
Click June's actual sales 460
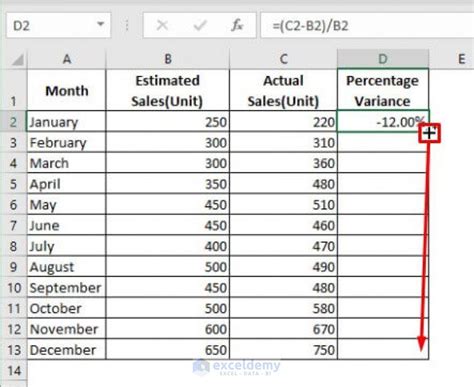click(x=283, y=225)
